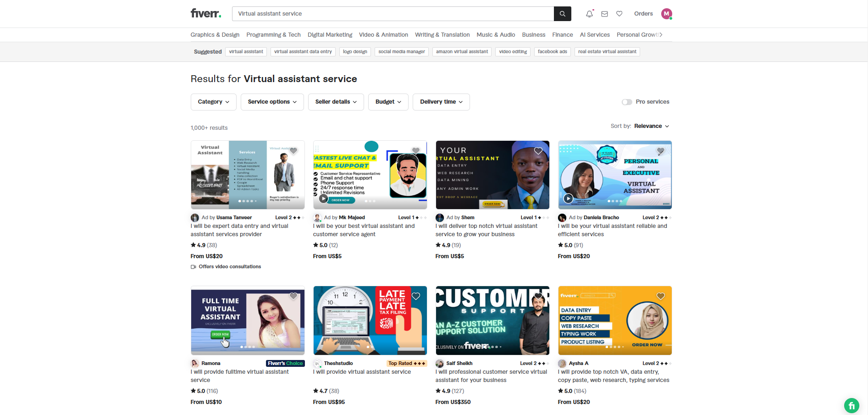868x415 pixels.
Task: Open Theshstudio's late tax filing thumbnail
Action: coord(370,321)
